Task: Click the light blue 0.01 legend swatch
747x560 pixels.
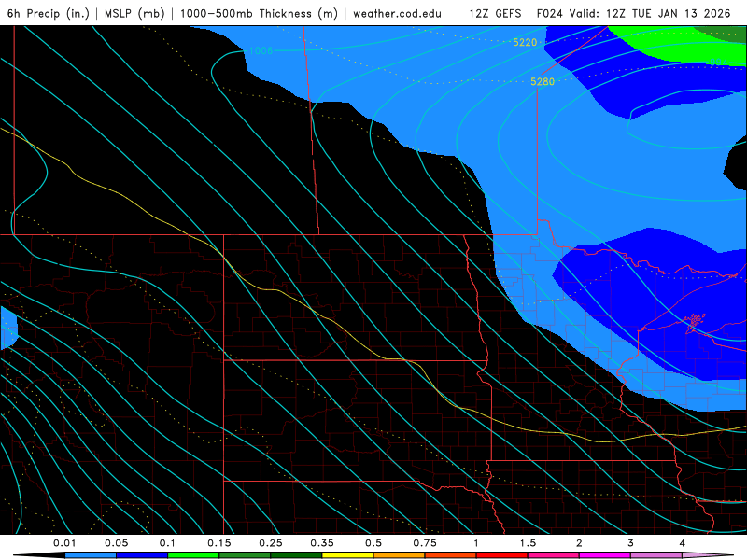Action: tap(91, 555)
